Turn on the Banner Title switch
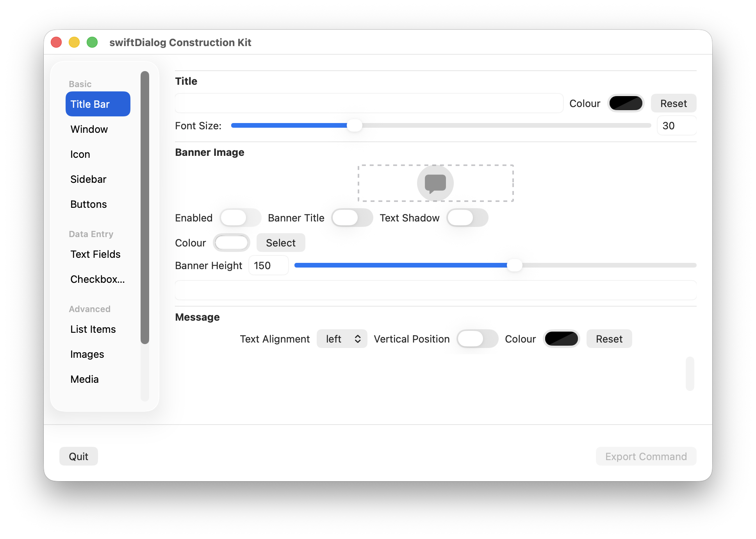The width and height of the screenshot is (756, 539). [351, 218]
